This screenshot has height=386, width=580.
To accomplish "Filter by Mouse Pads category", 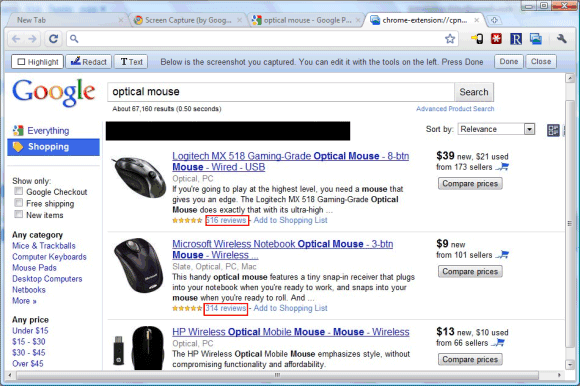I will (34, 268).
